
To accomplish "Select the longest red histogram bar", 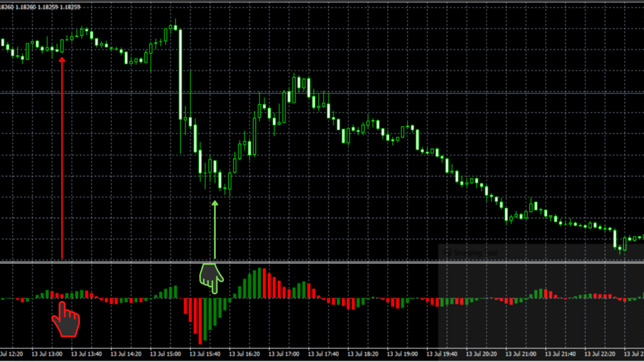I will pos(200,321).
